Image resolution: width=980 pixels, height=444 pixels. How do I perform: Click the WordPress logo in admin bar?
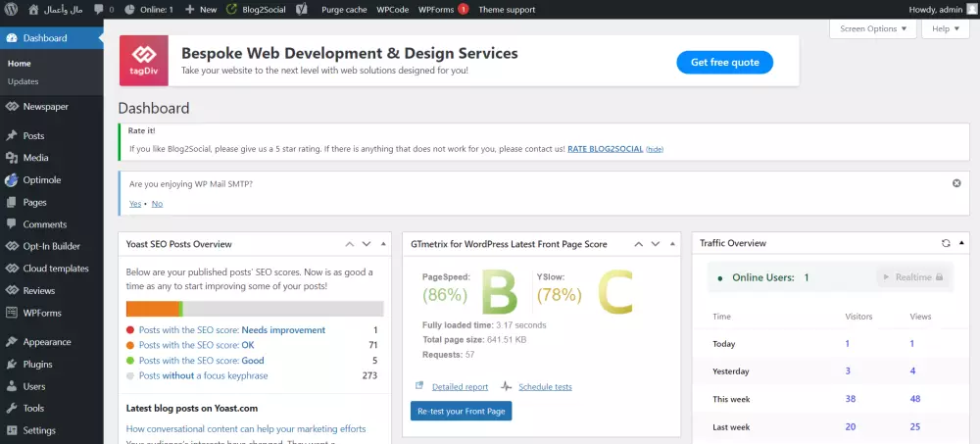pos(12,9)
